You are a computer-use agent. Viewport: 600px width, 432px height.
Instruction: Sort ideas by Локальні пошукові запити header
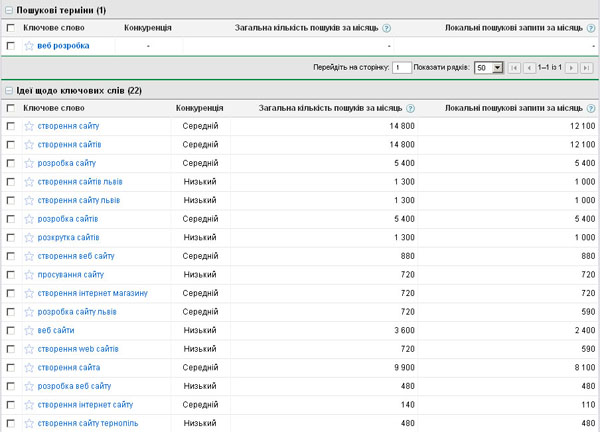514,108
